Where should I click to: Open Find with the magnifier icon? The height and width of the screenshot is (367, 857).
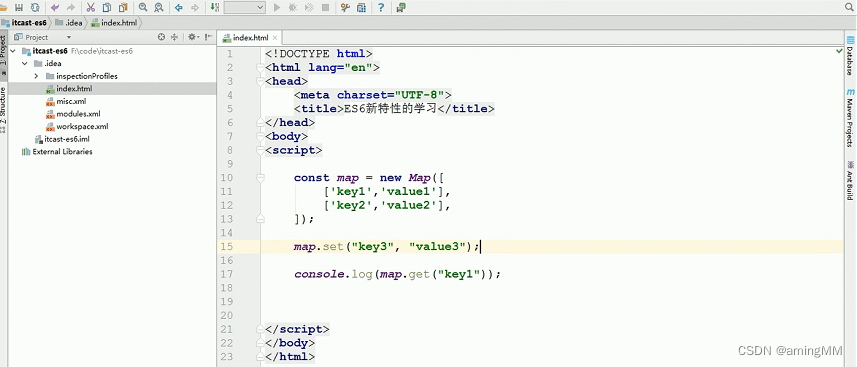(143, 8)
